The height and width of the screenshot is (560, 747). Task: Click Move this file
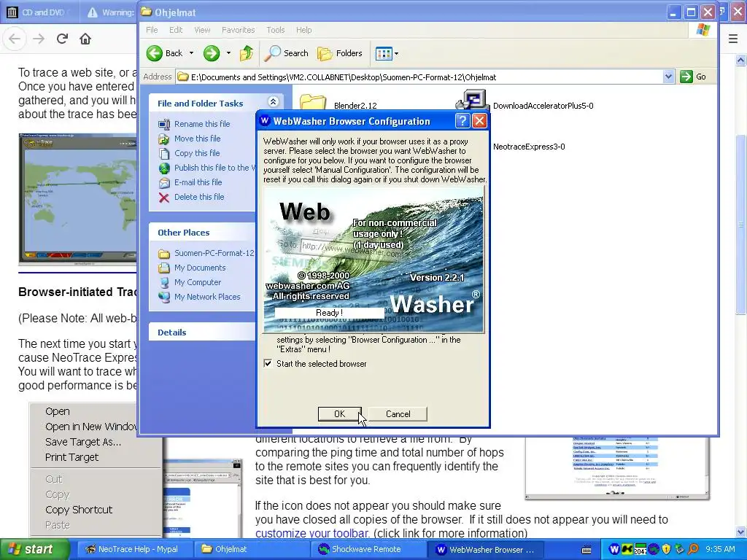click(x=197, y=139)
